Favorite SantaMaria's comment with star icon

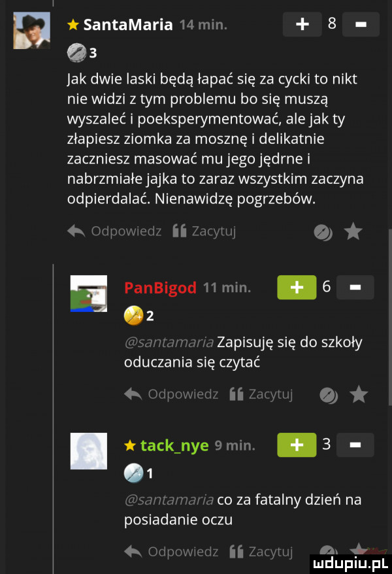[353, 232]
